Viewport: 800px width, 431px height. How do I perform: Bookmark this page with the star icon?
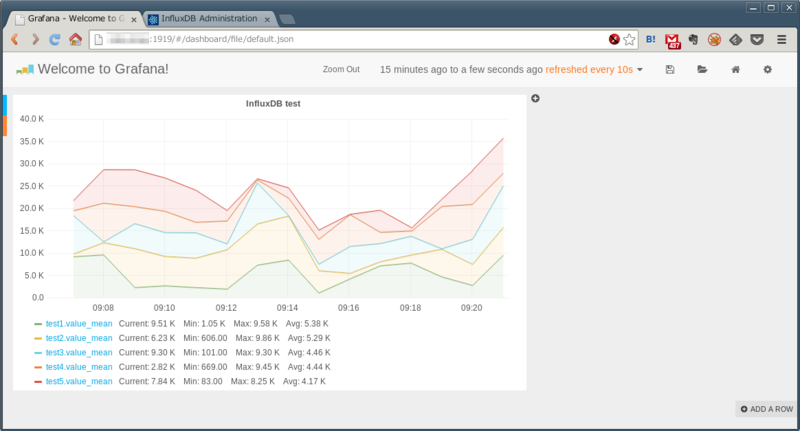pyautogui.click(x=630, y=39)
